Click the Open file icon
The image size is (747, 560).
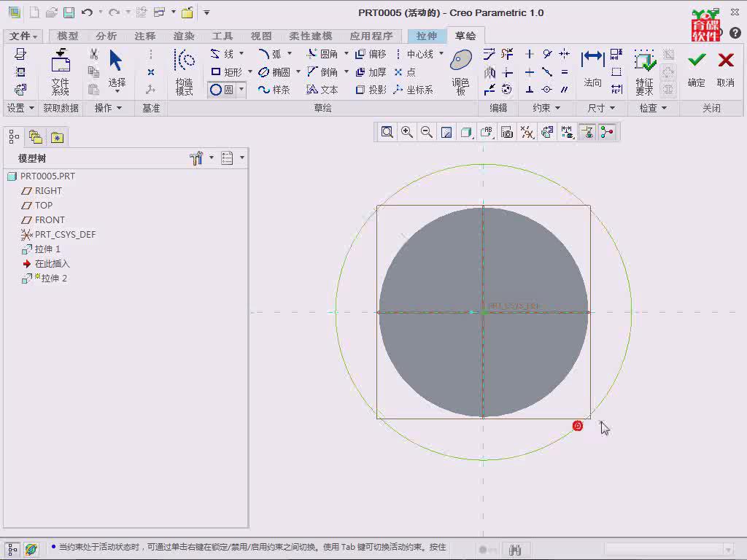[52, 12]
